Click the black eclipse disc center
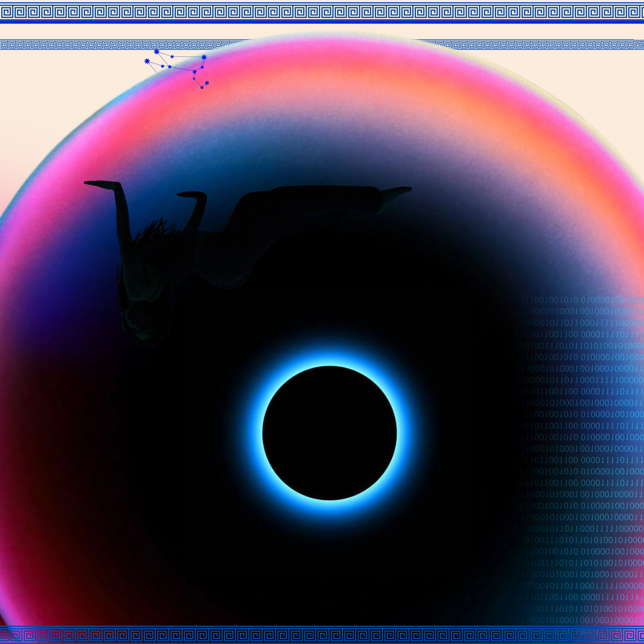644x644 pixels. click(329, 433)
